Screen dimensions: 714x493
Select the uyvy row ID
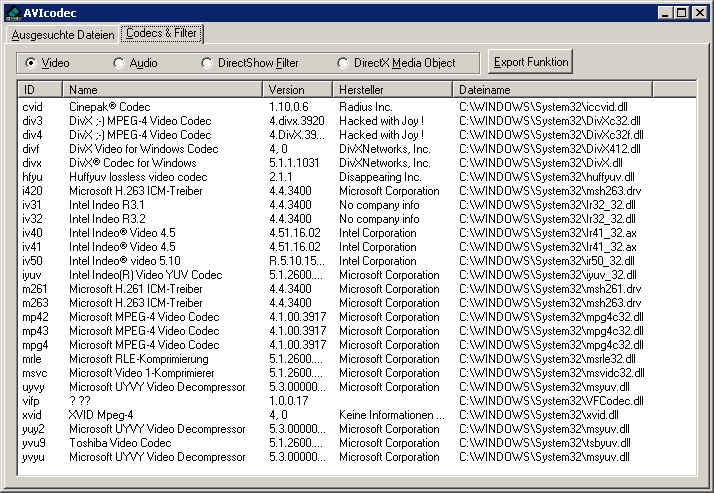click(33, 388)
